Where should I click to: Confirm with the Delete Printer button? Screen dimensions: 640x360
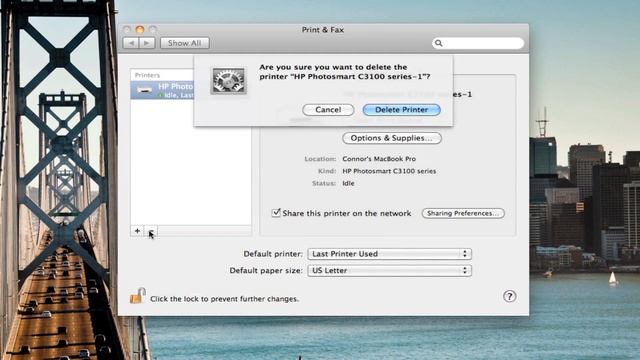(x=401, y=110)
